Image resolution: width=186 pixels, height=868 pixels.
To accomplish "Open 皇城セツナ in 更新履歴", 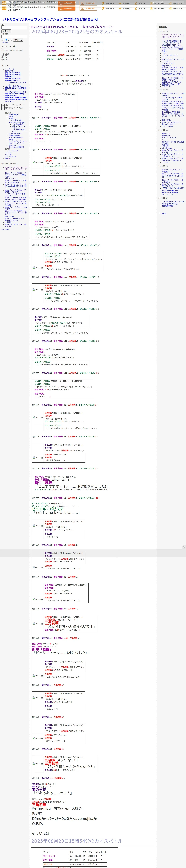I will tap(166, 136).
